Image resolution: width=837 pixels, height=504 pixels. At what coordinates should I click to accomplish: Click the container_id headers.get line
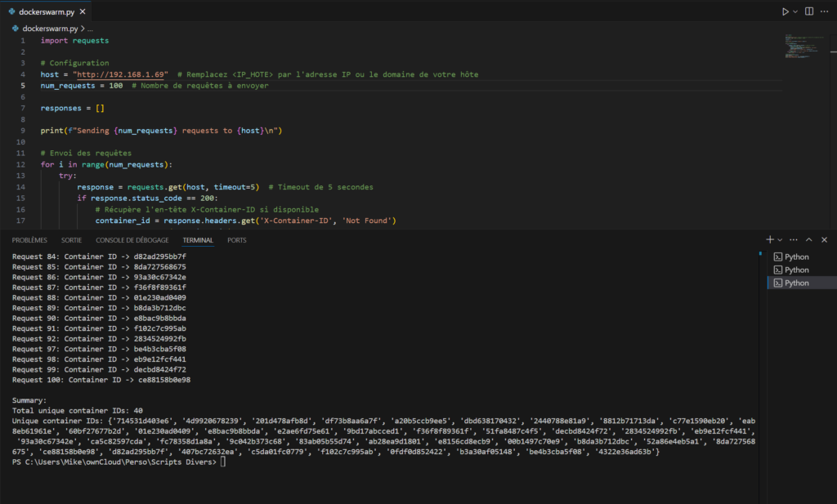[x=245, y=221]
